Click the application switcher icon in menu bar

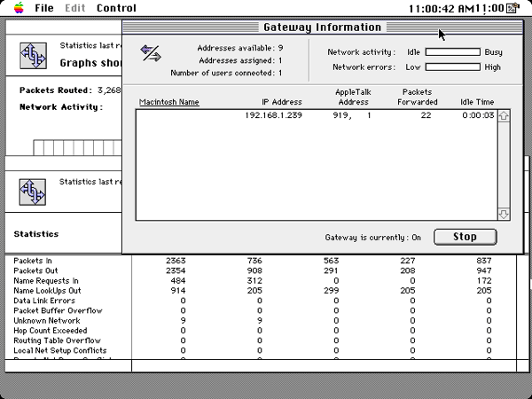(512, 8)
